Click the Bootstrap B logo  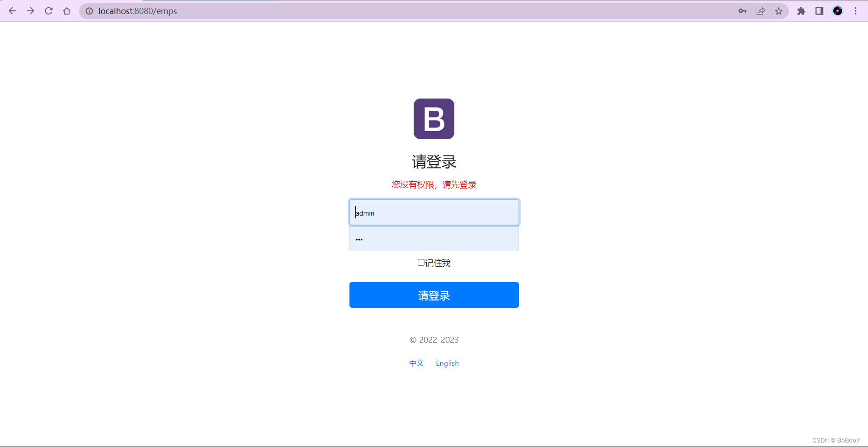point(434,119)
